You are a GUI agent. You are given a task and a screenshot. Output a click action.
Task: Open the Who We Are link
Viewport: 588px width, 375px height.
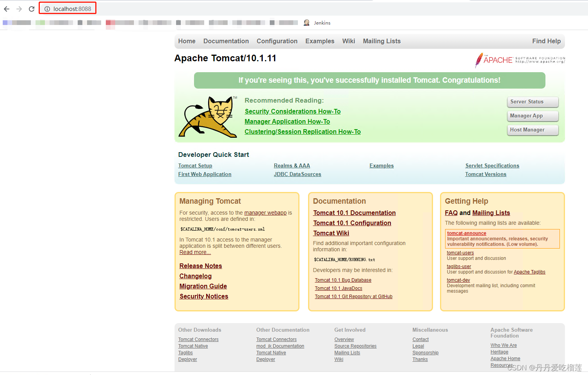(x=504, y=345)
